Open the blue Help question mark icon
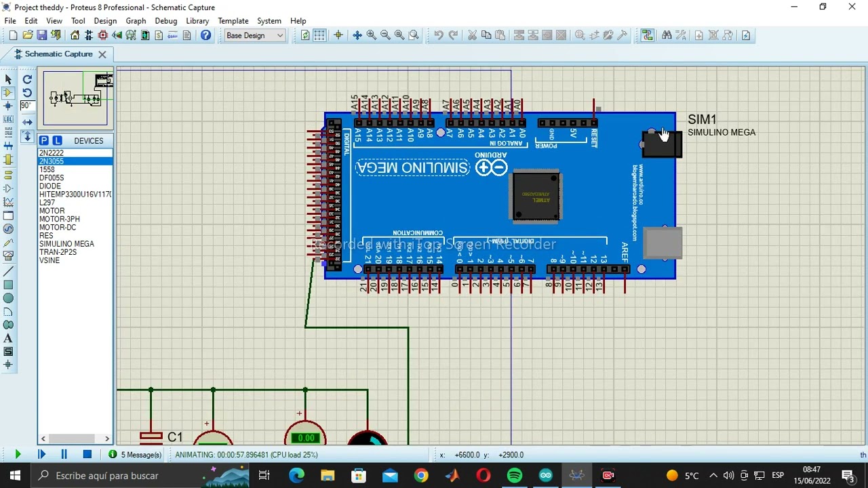Viewport: 868px width, 488px height. tap(205, 35)
